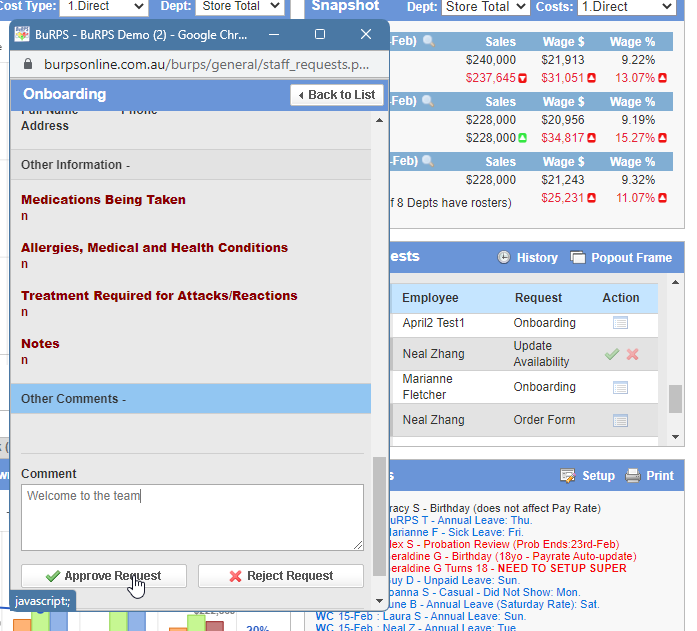Reject Neal Zhang availability with red cross
697x631 pixels.
632,354
